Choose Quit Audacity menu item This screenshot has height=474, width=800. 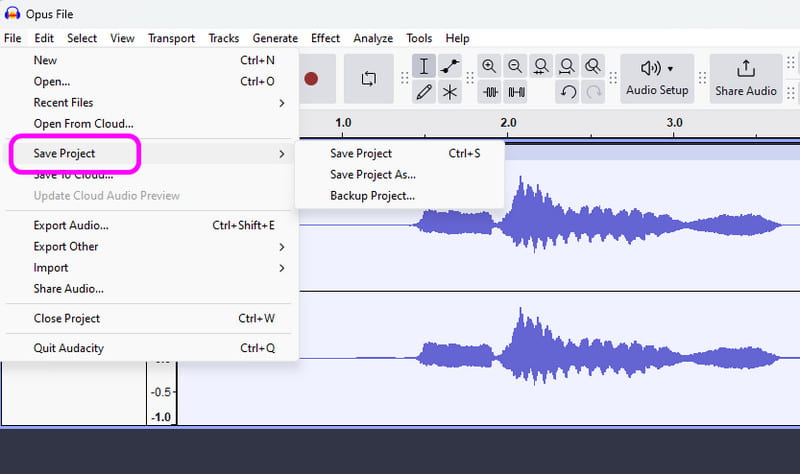point(149,348)
